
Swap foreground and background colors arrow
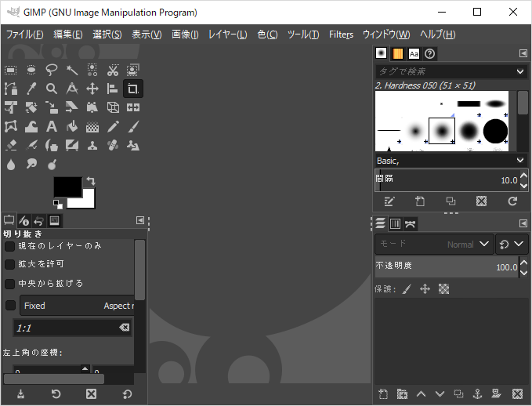91,180
